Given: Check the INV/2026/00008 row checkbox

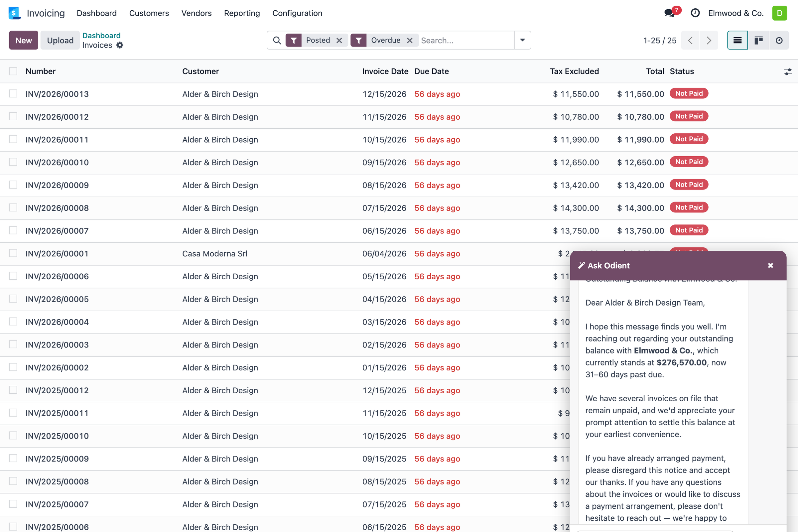Looking at the screenshot, I should pos(13,207).
